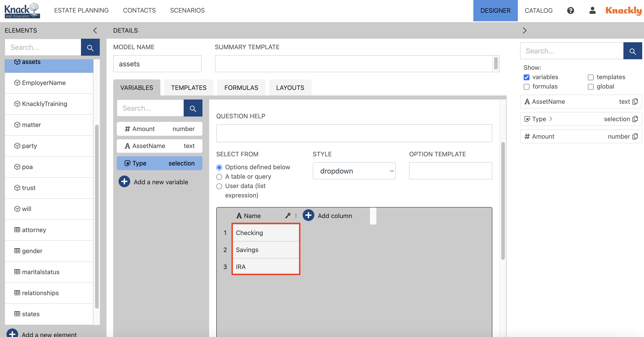This screenshot has width=644, height=337.
Task: Click the MODEL NAME input field
Action: 157,64
